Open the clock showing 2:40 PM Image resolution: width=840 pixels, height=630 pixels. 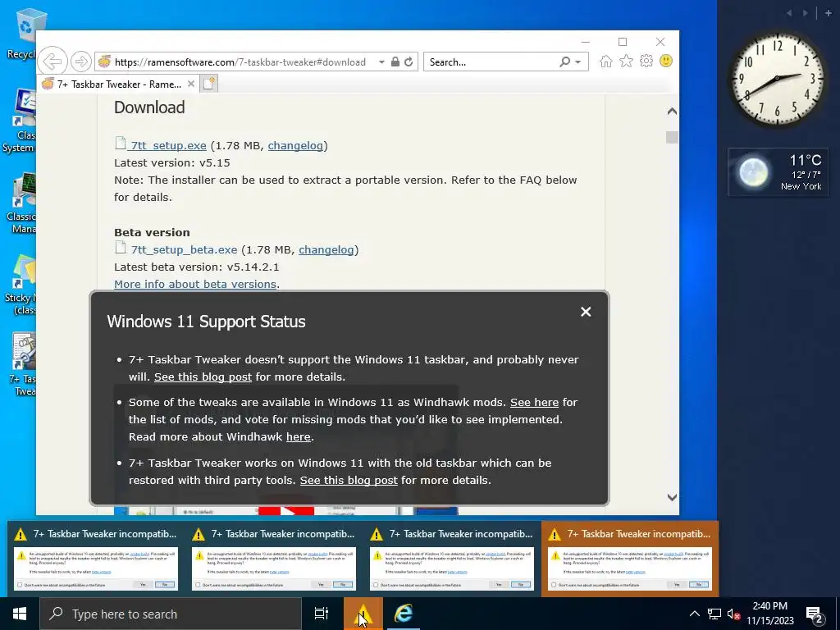(x=769, y=614)
